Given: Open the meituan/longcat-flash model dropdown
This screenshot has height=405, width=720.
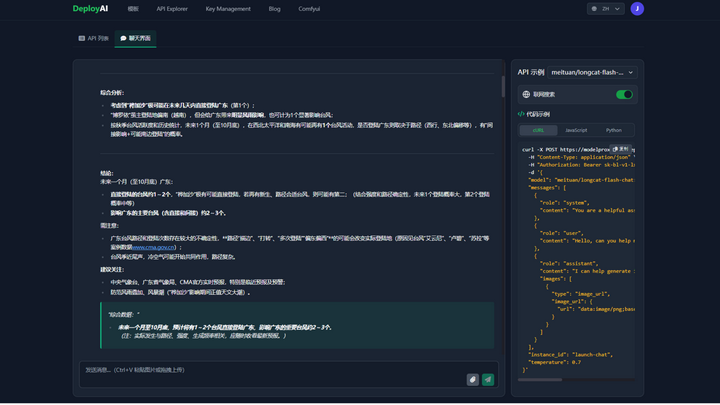Looking at the screenshot, I should [592, 72].
